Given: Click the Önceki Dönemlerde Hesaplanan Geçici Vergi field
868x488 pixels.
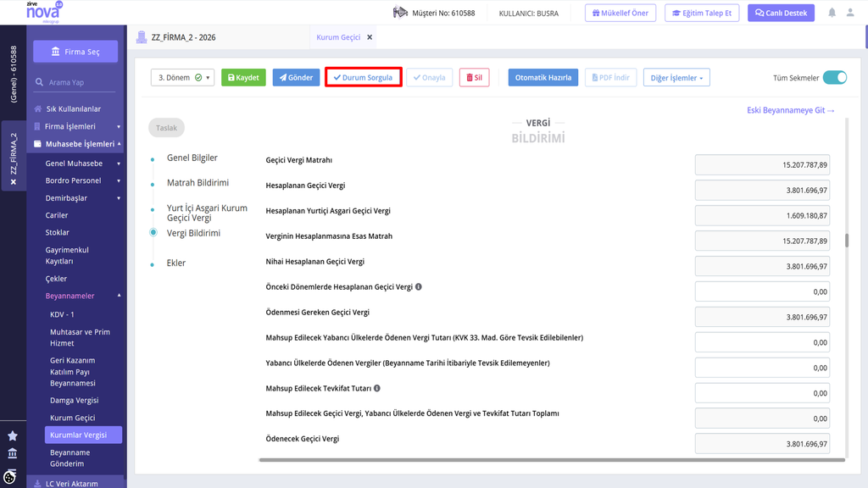Looking at the screenshot, I should (x=762, y=291).
